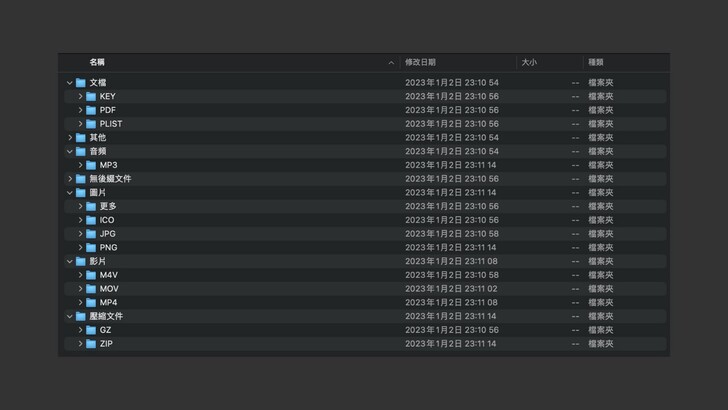Expand the MP4 folder chevron
Image resolution: width=728 pixels, height=410 pixels.
[80, 302]
